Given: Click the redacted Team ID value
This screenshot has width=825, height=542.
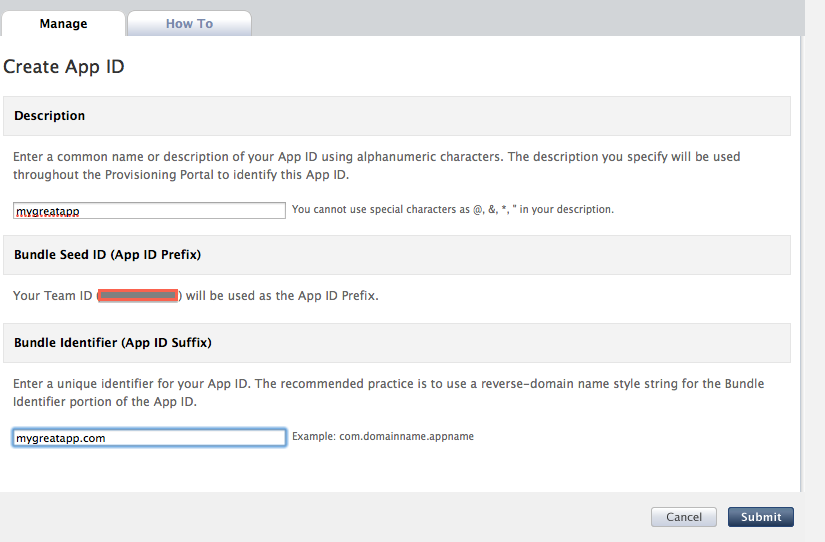Looking at the screenshot, I should 139,295.
